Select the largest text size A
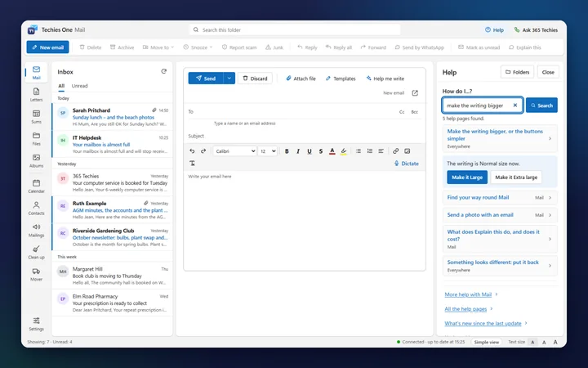588x368 pixels. pos(555,342)
